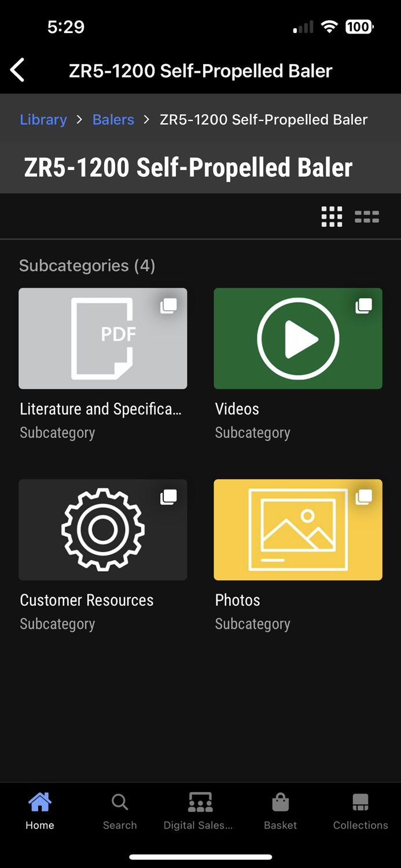The height and width of the screenshot is (868, 401).
Task: Tap stack icon on Customer Resources tile
Action: tap(168, 496)
